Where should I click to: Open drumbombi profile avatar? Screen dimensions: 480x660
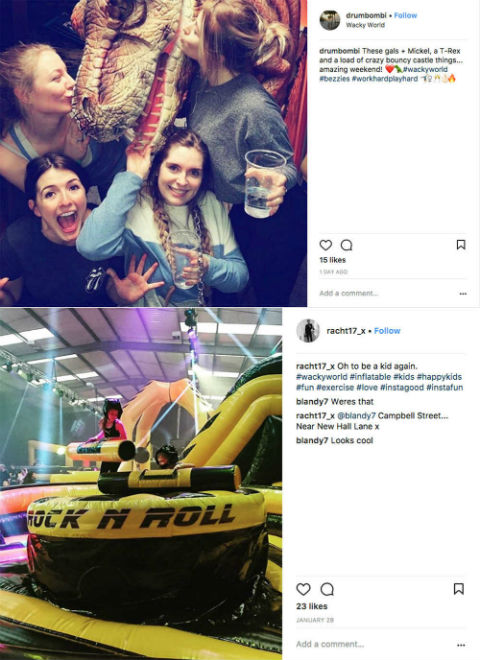330,20
